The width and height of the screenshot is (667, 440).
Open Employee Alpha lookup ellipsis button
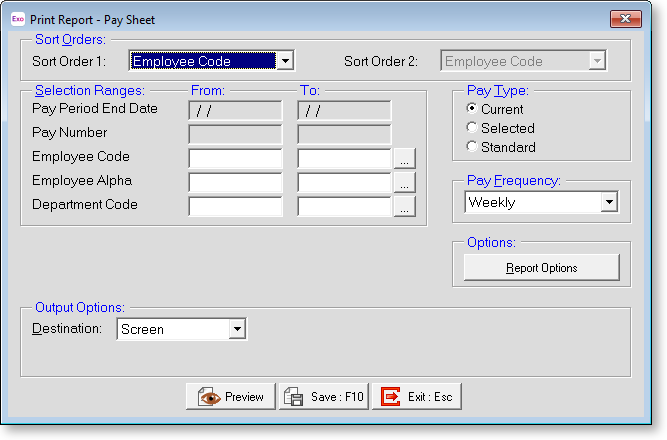405,183
